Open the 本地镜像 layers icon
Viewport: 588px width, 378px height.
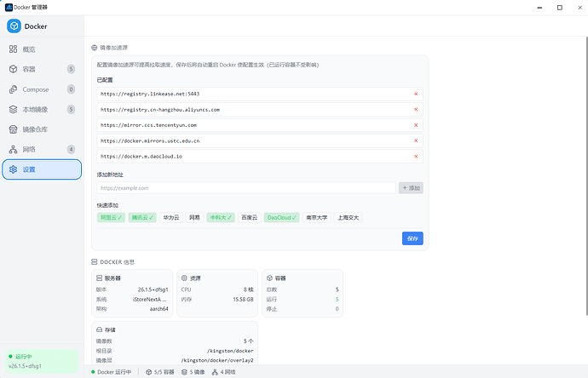coord(13,109)
